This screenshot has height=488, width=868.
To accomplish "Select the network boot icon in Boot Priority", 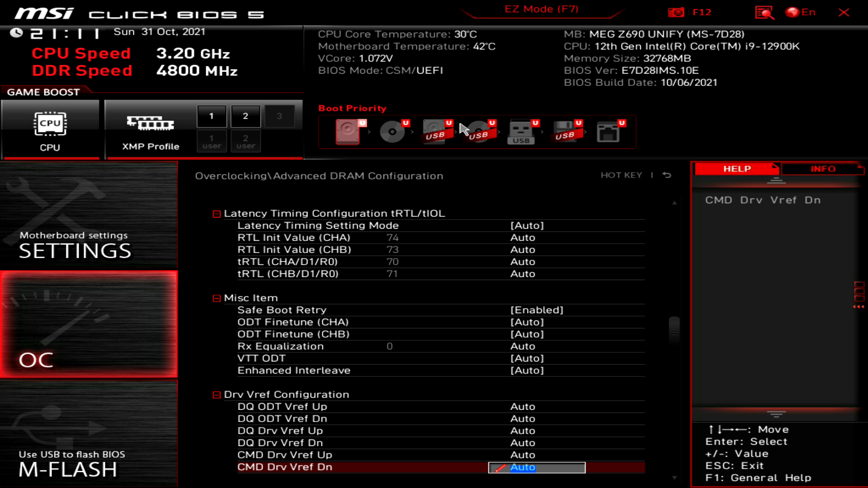I will 609,132.
